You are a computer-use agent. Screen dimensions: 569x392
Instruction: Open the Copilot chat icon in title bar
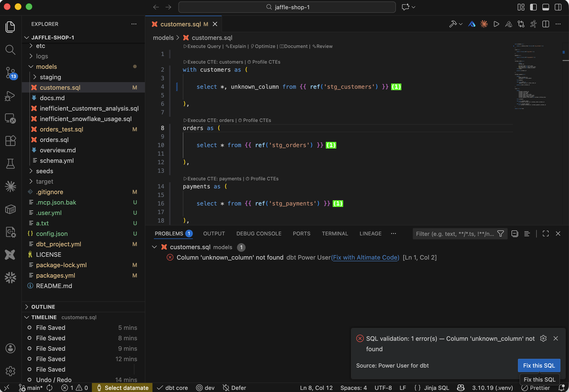[x=406, y=7]
